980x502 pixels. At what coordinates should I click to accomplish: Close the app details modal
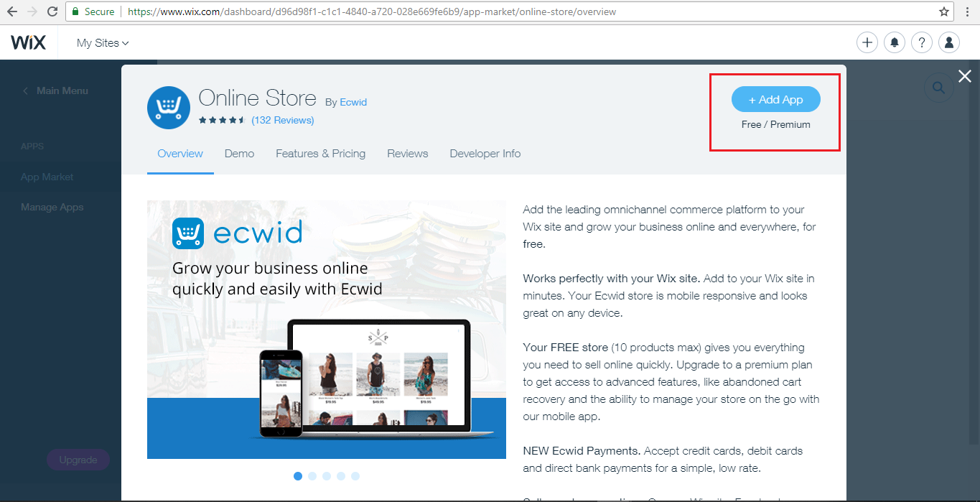click(965, 76)
